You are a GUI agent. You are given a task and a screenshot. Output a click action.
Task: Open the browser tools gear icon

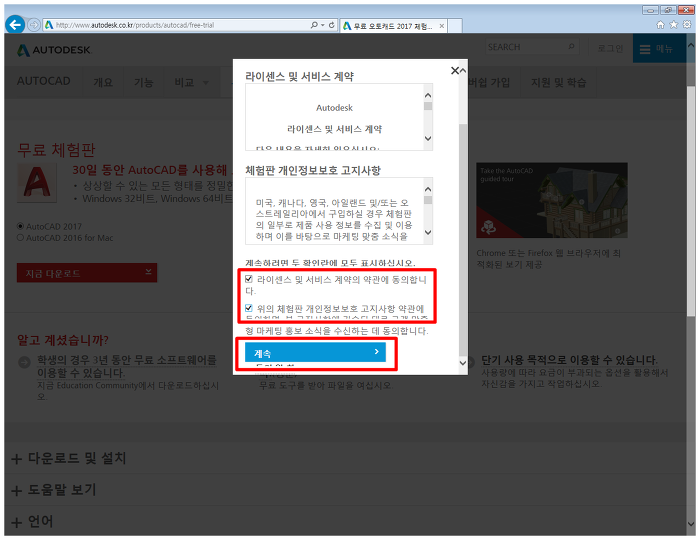[687, 25]
